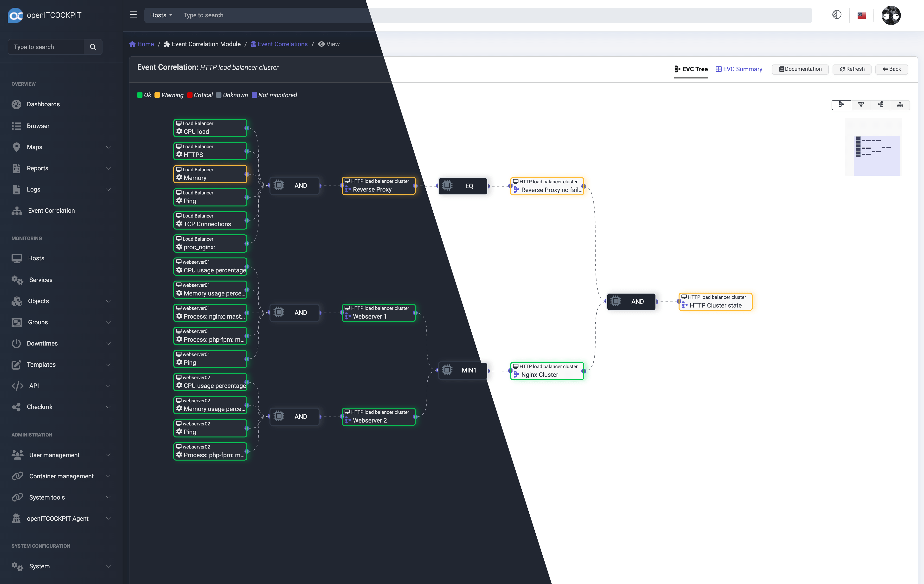This screenshot has width=924, height=584.
Task: Open the Hosts search type dropdown
Action: point(161,15)
